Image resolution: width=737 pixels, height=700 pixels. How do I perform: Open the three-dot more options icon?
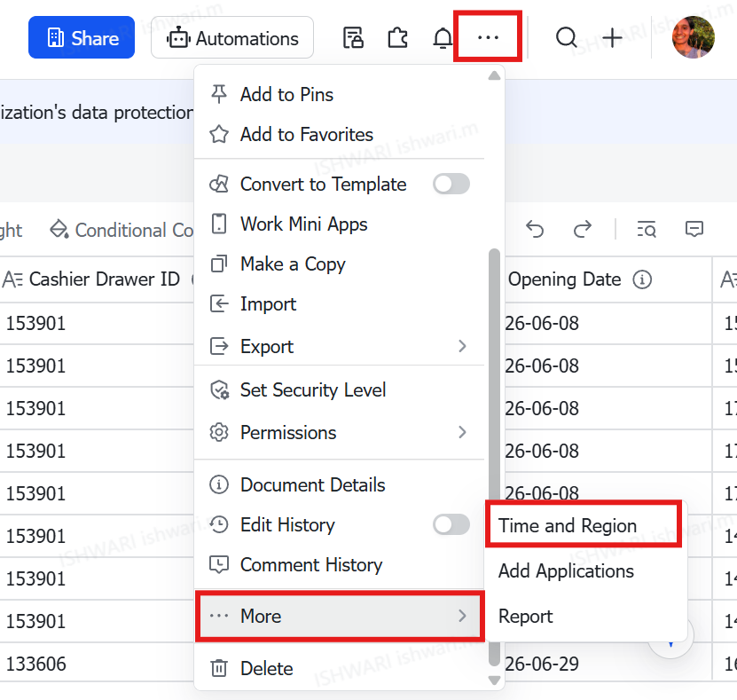click(x=488, y=37)
